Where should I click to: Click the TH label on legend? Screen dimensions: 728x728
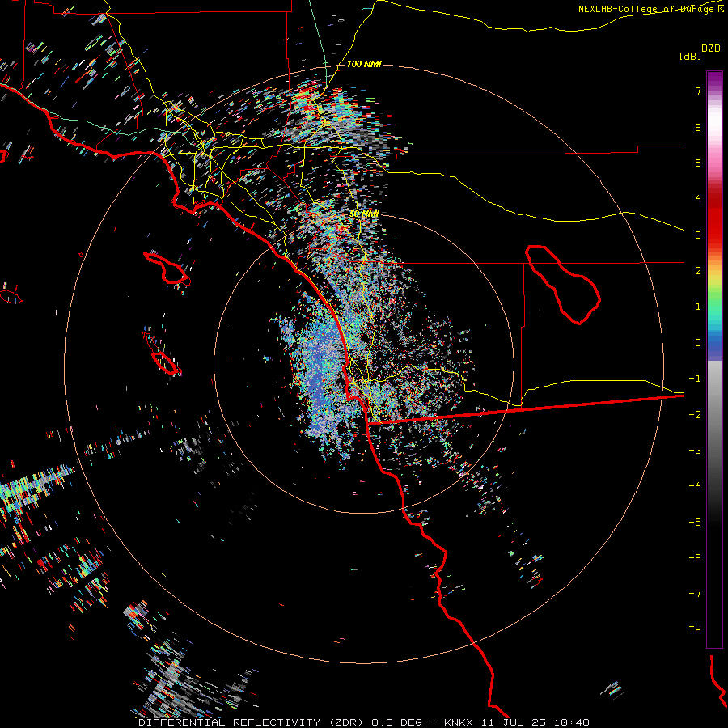pyautogui.click(x=695, y=630)
